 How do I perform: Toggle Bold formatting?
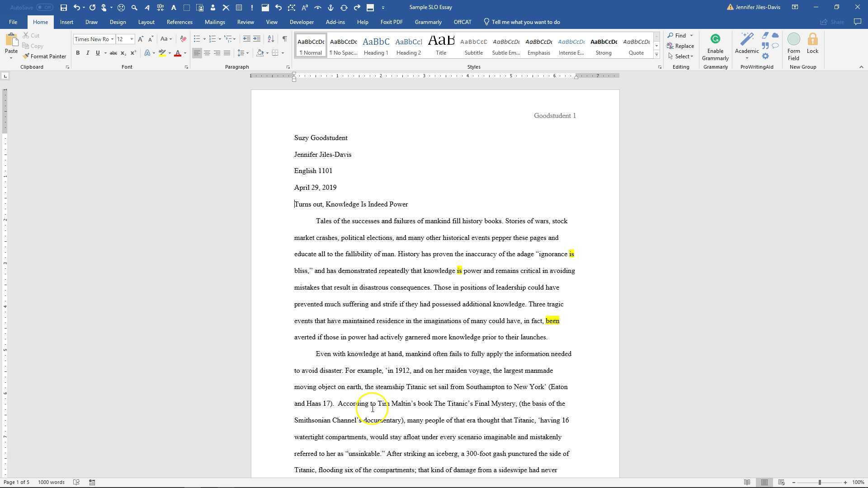78,53
